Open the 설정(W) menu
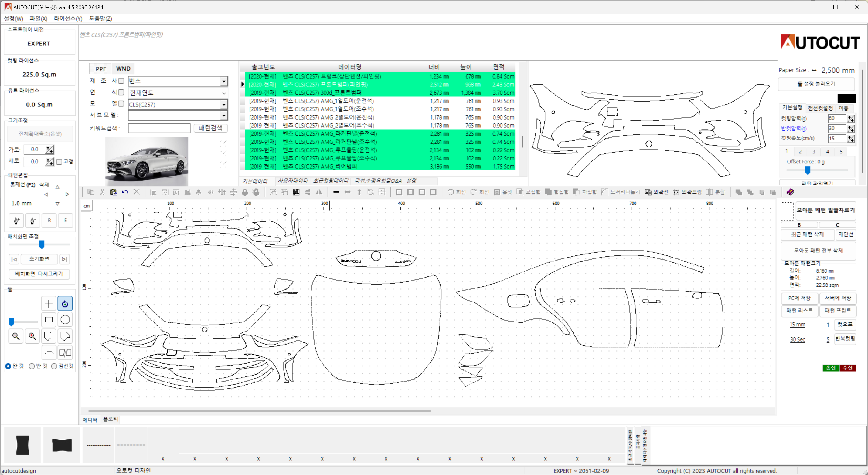 click(x=13, y=19)
